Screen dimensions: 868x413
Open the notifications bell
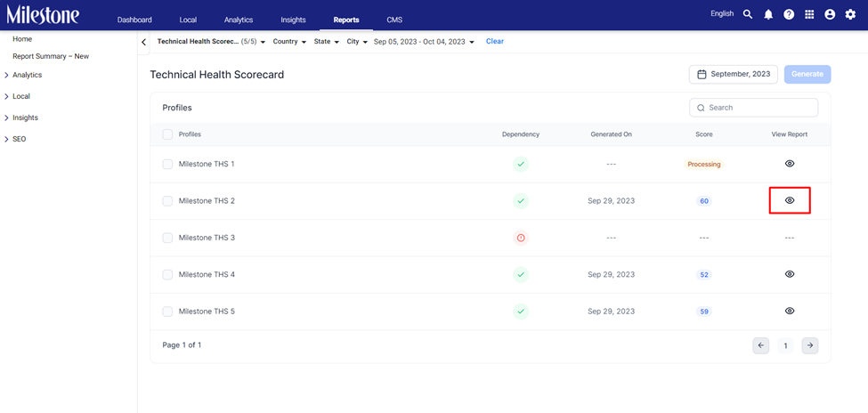click(x=768, y=15)
